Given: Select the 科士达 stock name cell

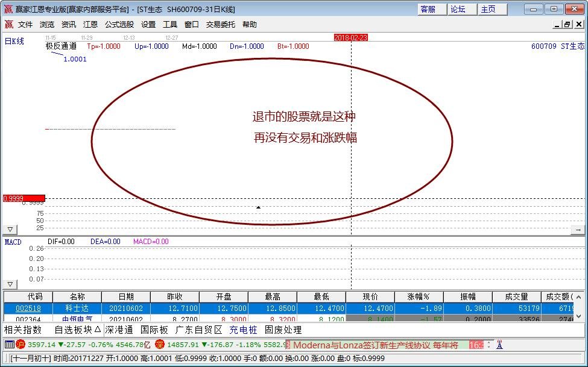Looking at the screenshot, I should (77, 309).
